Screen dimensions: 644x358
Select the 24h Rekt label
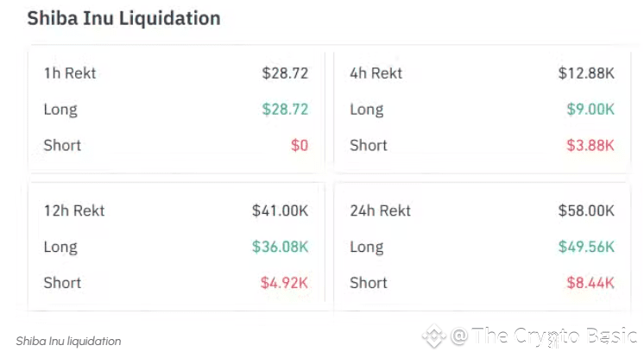[x=380, y=210]
